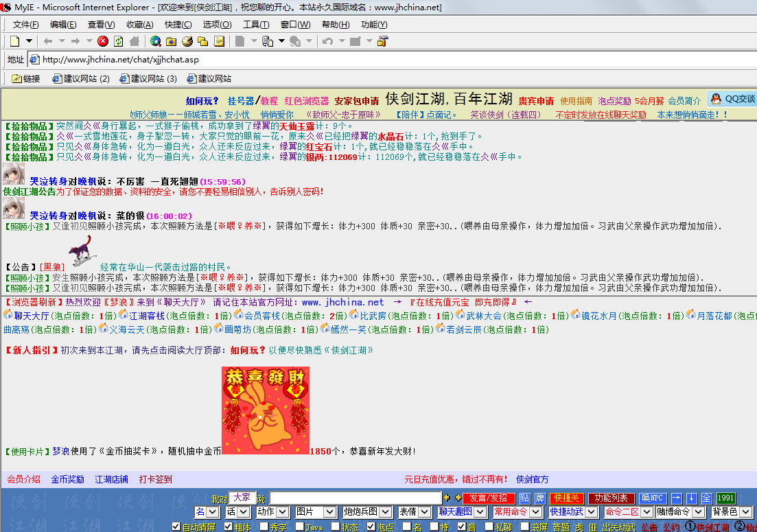The height and width of the screenshot is (532, 757).
Task: Enable the 私聊 private chat checkbox
Action: click(x=489, y=527)
